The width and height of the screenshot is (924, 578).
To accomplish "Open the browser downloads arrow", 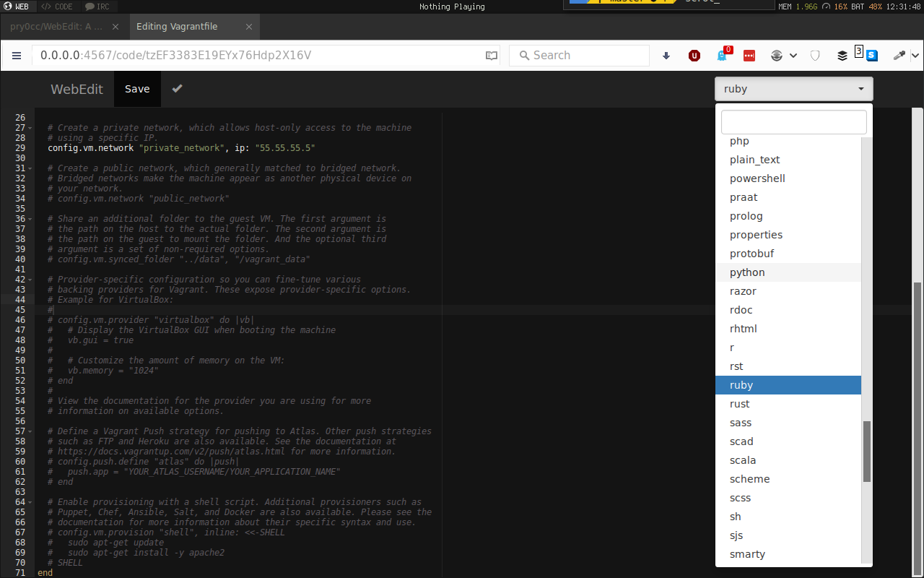I will click(x=666, y=56).
